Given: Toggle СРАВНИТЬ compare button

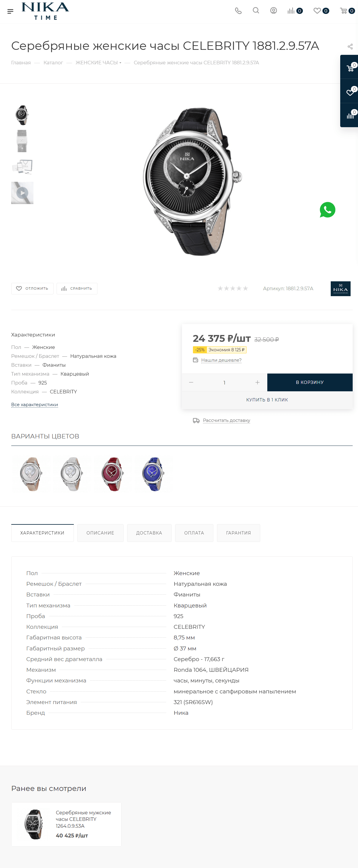Looking at the screenshot, I should (x=77, y=288).
